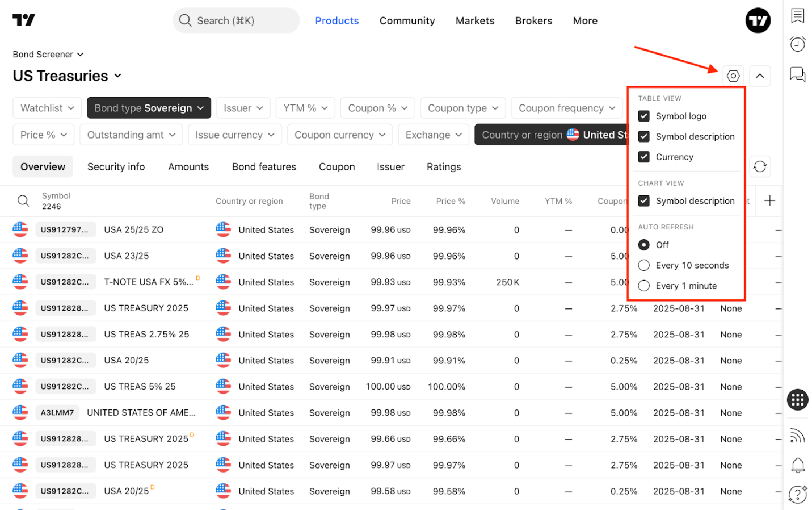
Task: Open the products grid icon in sidebar
Action: pyautogui.click(x=797, y=400)
